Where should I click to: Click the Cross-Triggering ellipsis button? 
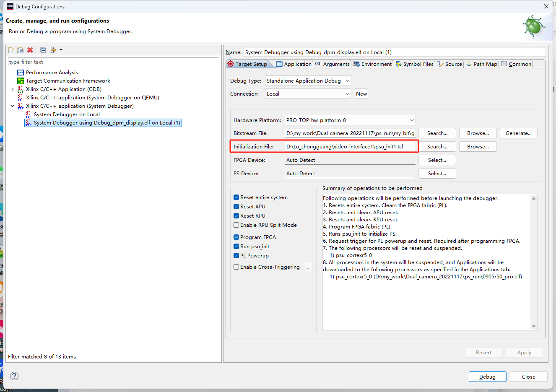point(309,267)
